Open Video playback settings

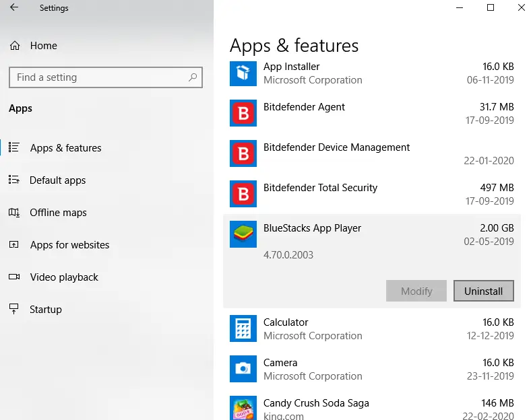pos(64,277)
